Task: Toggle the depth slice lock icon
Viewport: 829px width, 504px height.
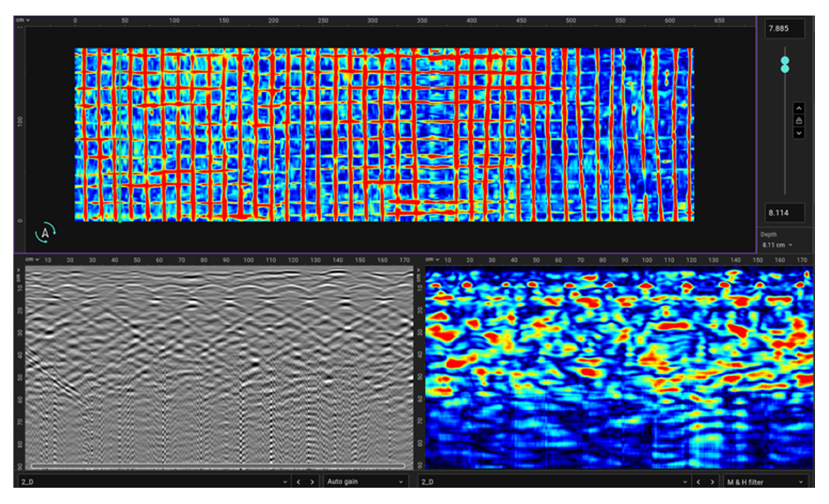Action: [x=798, y=120]
